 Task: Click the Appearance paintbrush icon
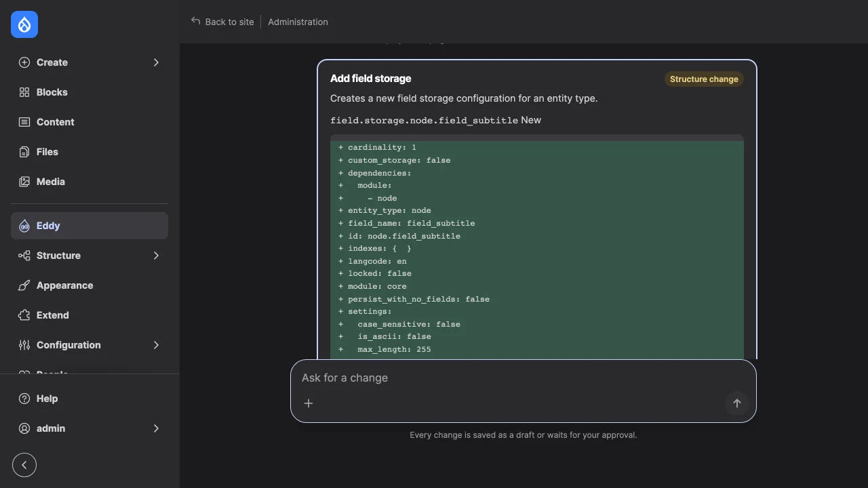pos(24,285)
